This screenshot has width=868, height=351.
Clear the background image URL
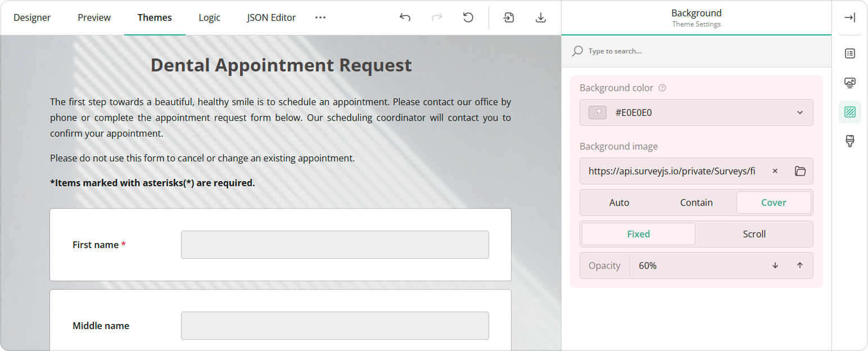coord(775,171)
